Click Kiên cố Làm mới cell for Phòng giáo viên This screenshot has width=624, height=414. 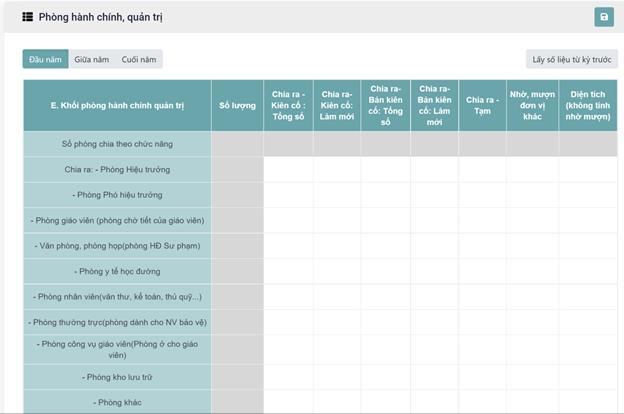[337, 220]
